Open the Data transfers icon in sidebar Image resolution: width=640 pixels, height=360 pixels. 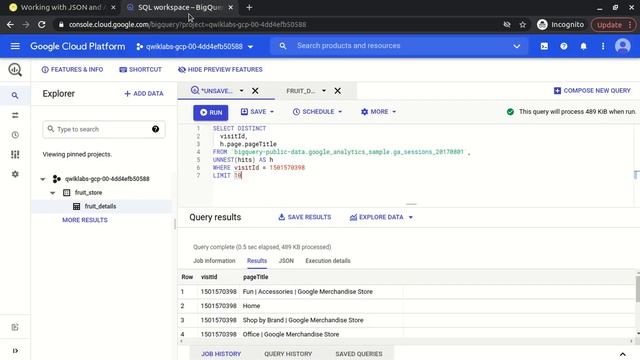tap(15, 116)
